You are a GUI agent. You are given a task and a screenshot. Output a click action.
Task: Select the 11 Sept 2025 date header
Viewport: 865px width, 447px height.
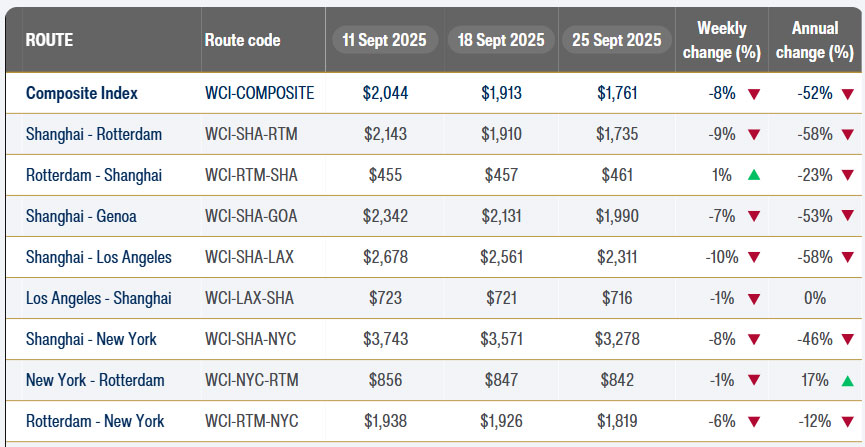384,40
